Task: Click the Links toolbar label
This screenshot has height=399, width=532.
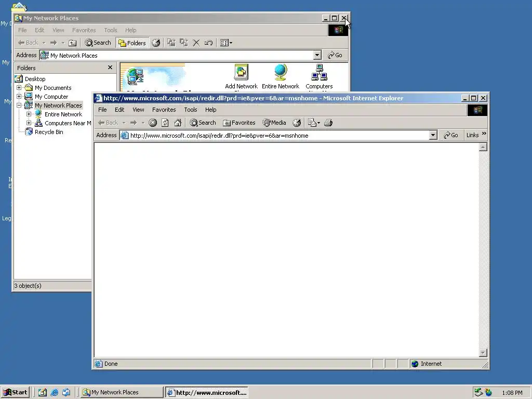Action: click(472, 136)
